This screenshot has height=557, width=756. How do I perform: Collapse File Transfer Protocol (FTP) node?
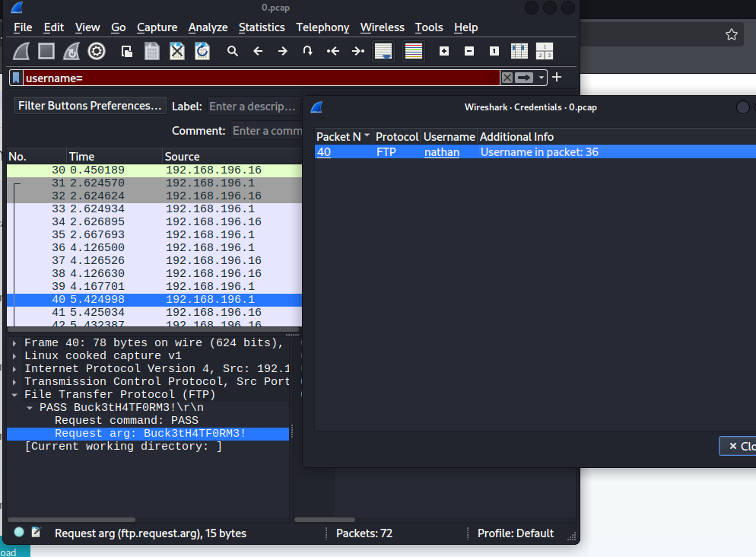(x=14, y=394)
